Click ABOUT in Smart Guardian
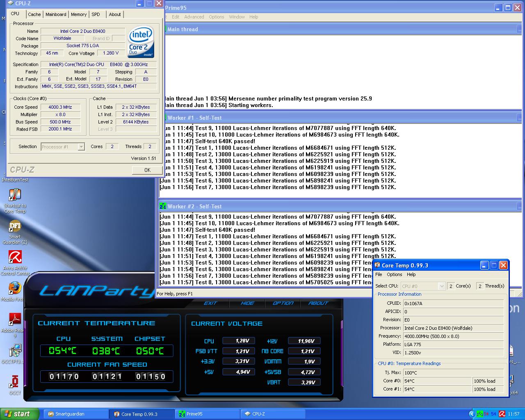 [318, 303]
